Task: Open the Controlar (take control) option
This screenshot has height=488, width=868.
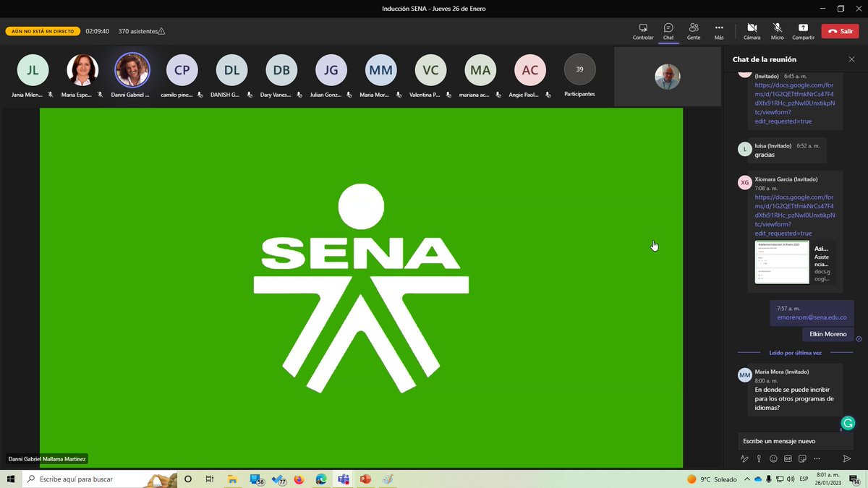Action: [642, 31]
